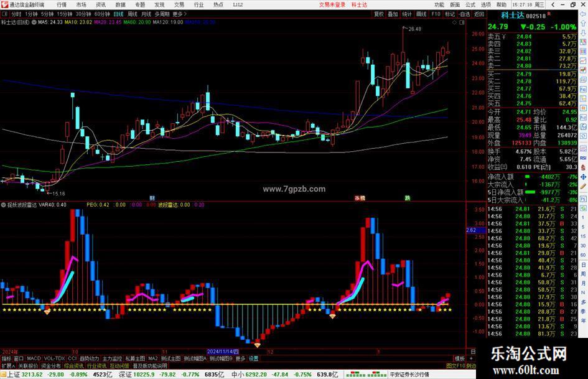Toggle the panel layout icon left of 分时
This screenshot has width=588, height=379.
pos(4,14)
